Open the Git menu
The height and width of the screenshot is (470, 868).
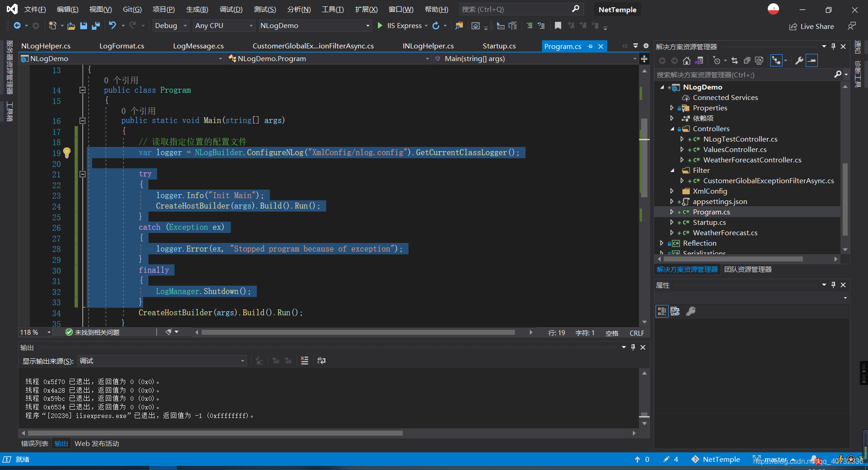[x=132, y=9]
